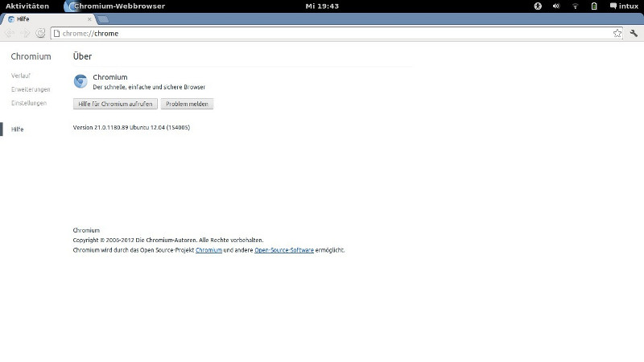Close the Hilfe tab
The width and height of the screenshot is (644, 362).
point(89,19)
